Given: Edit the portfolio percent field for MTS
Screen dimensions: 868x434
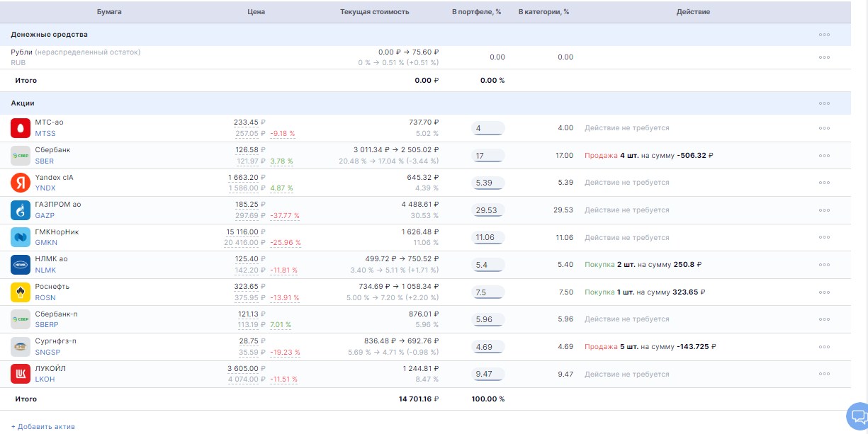Looking at the screenshot, I should pos(487,128).
